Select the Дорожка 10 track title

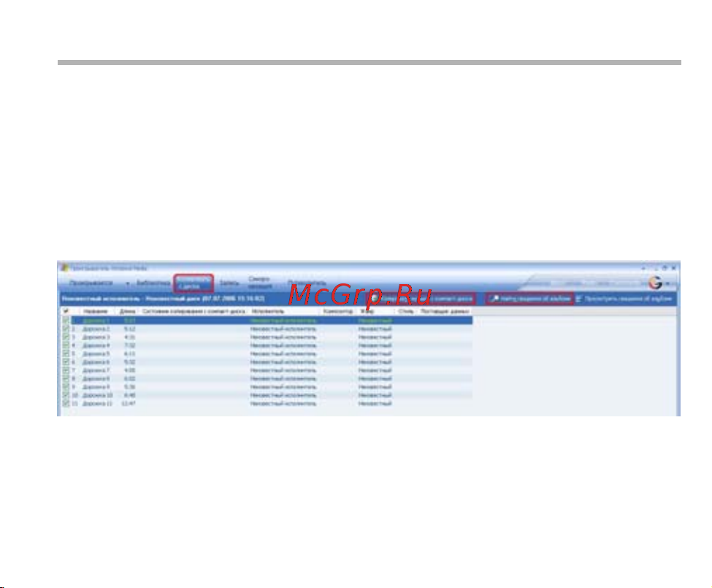click(x=97, y=395)
